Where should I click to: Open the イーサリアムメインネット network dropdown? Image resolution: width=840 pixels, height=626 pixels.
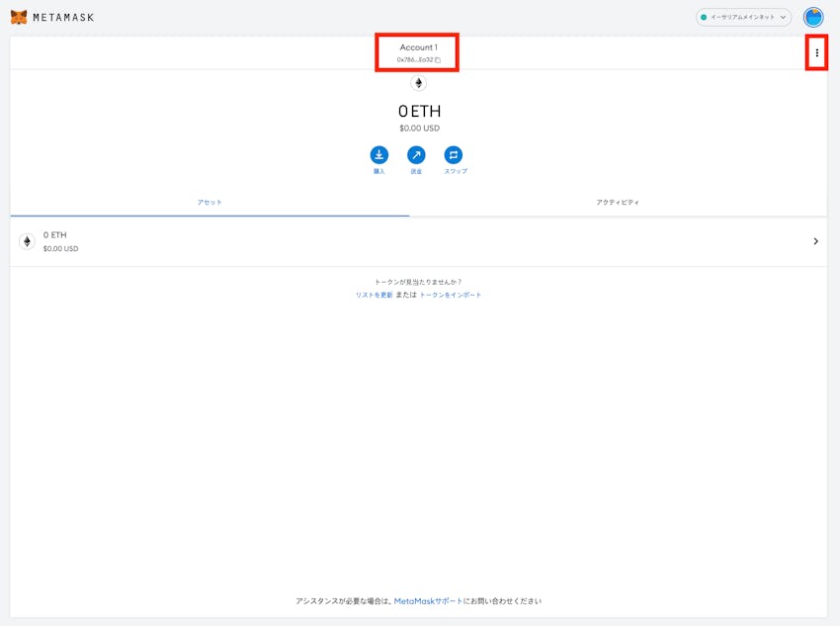pyautogui.click(x=743, y=17)
